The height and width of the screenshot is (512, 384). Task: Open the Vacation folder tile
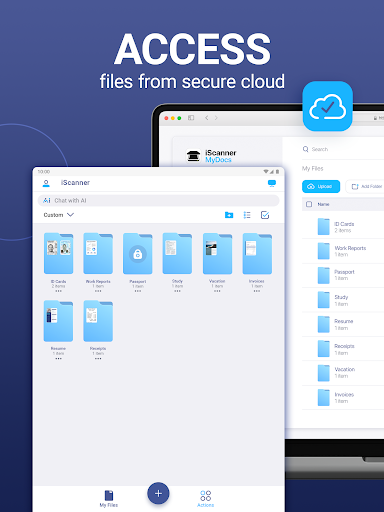point(217,253)
